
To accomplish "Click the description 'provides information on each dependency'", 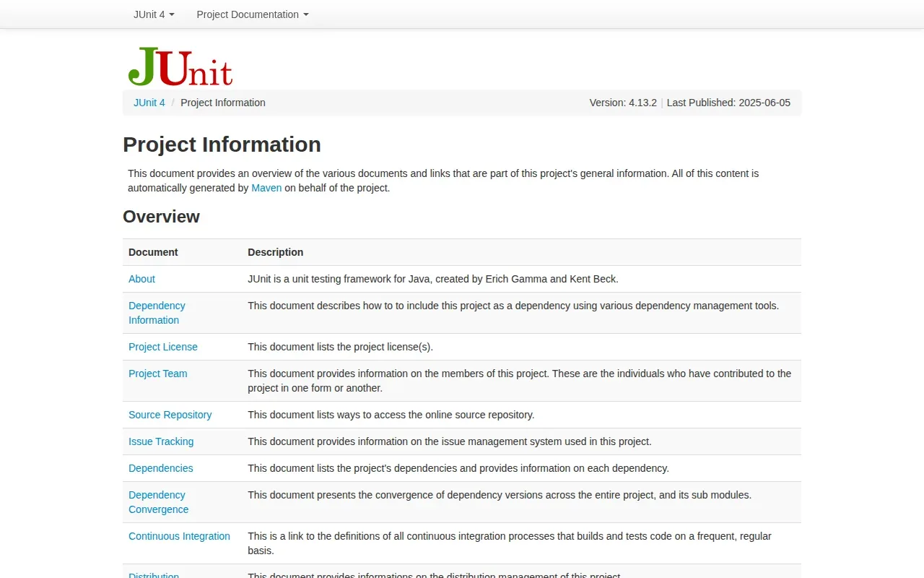I will pos(458,468).
